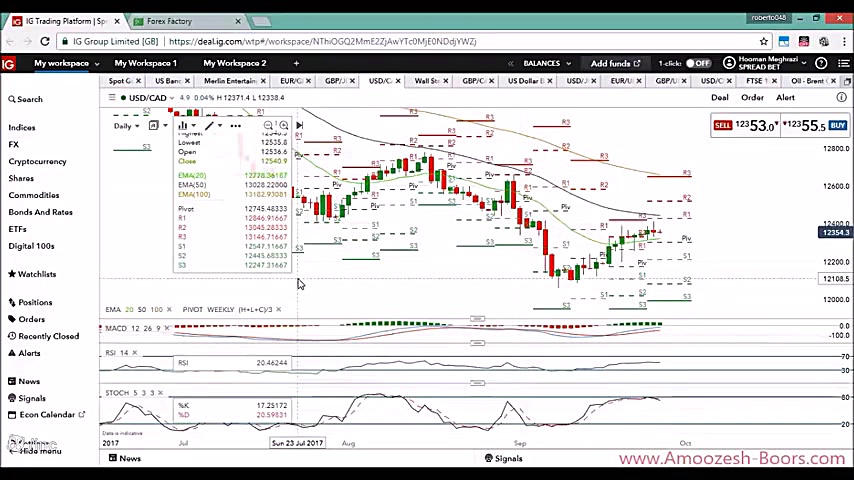Open bottom Signals panel
The image size is (854, 480).
coord(503,458)
